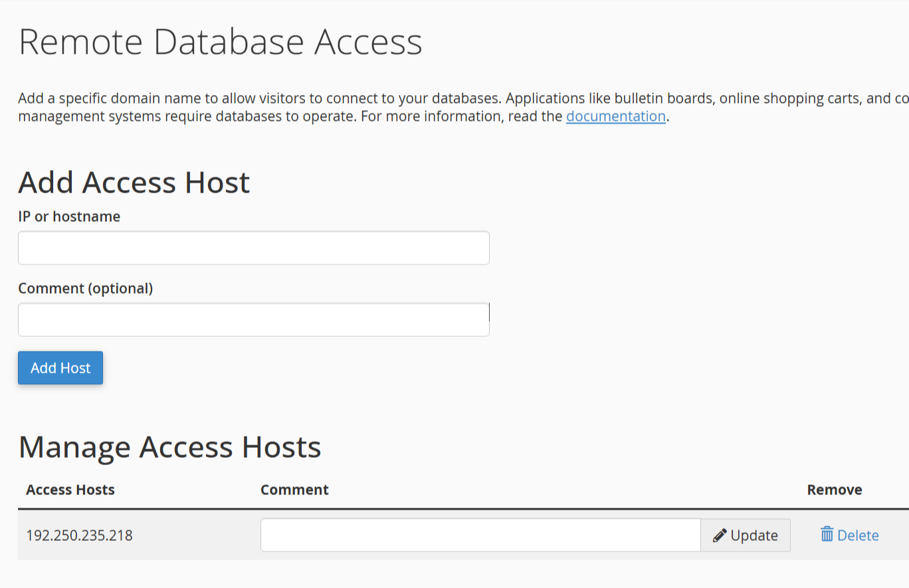Image resolution: width=909 pixels, height=588 pixels.
Task: Click the Add Access Host section heading
Action: 134,182
